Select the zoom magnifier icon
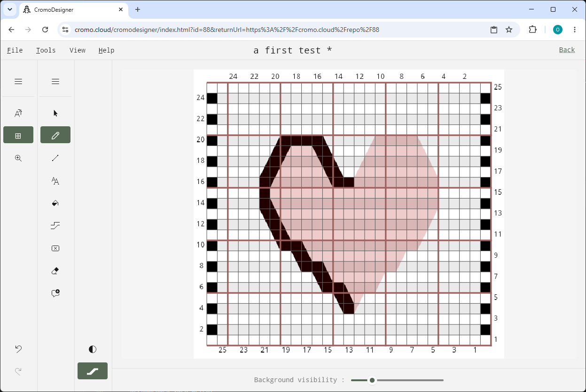 tap(18, 158)
